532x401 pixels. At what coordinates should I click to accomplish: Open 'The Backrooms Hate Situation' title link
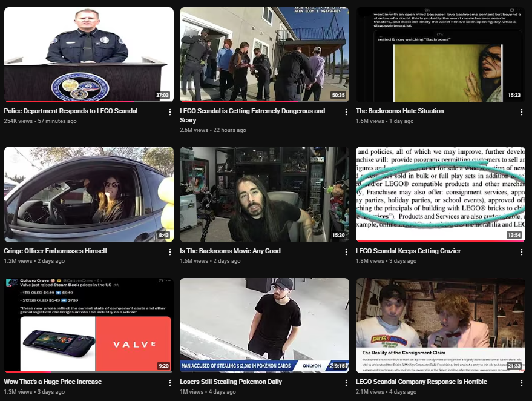pos(399,111)
